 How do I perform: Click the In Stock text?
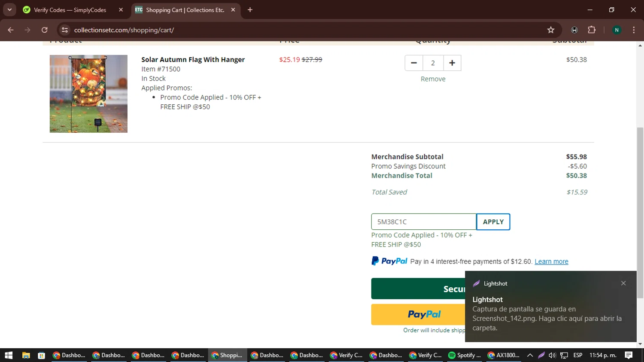click(x=153, y=79)
